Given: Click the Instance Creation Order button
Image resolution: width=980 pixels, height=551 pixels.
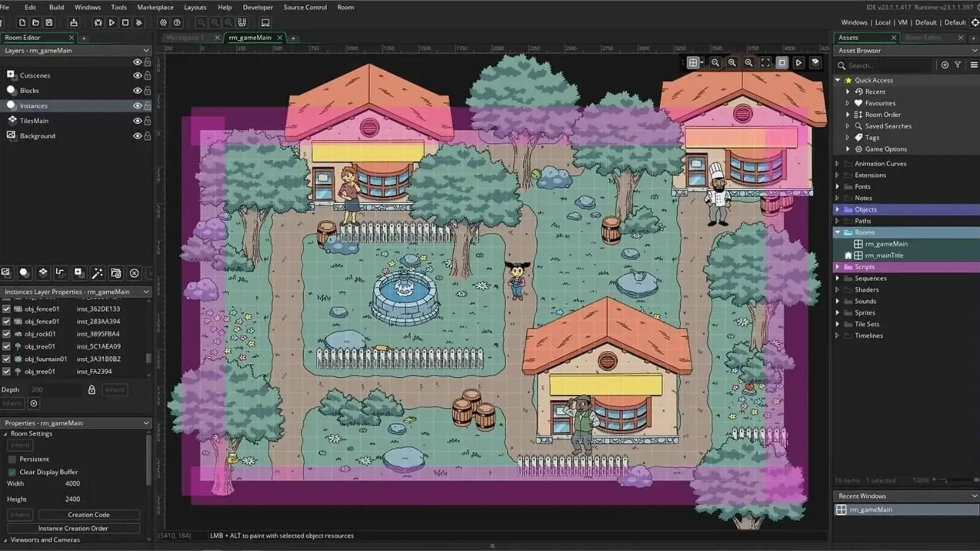Looking at the screenshot, I should click(x=74, y=528).
